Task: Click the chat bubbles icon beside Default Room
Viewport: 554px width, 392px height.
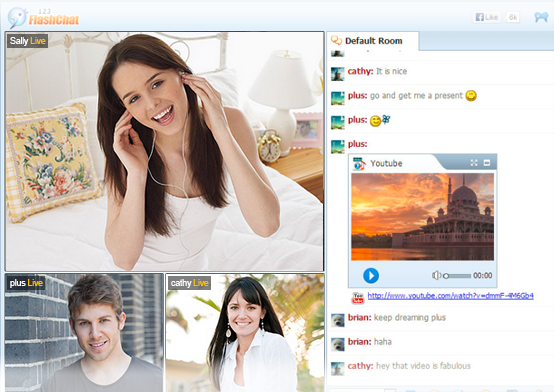Action: pyautogui.click(x=336, y=41)
